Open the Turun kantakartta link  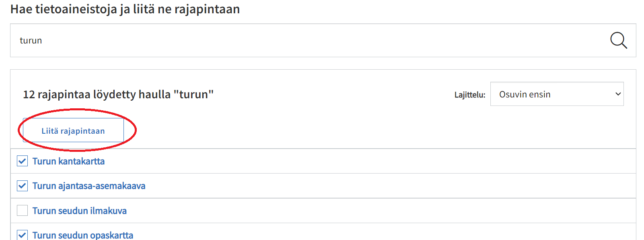(x=68, y=161)
